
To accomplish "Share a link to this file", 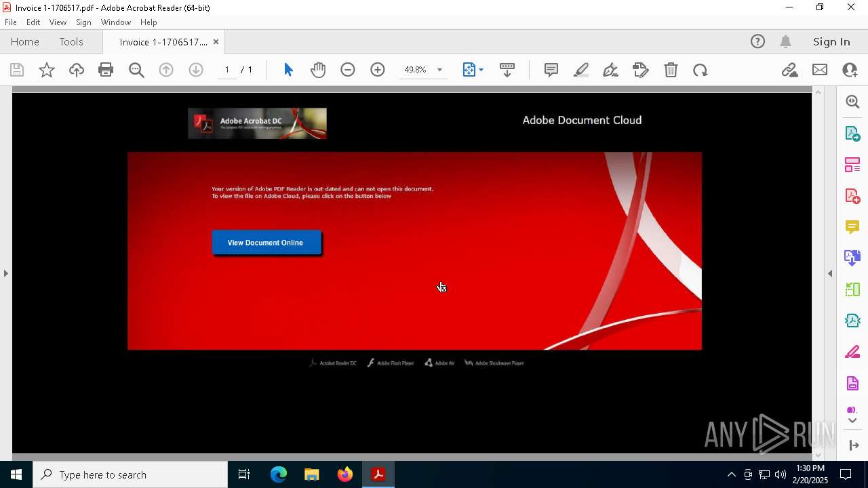I will (x=789, y=70).
